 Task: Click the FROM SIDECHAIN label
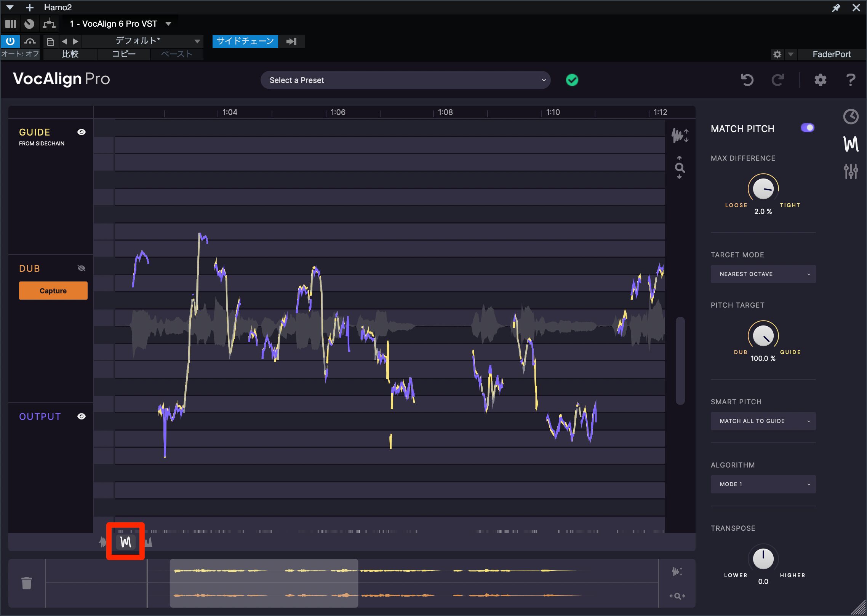point(42,144)
